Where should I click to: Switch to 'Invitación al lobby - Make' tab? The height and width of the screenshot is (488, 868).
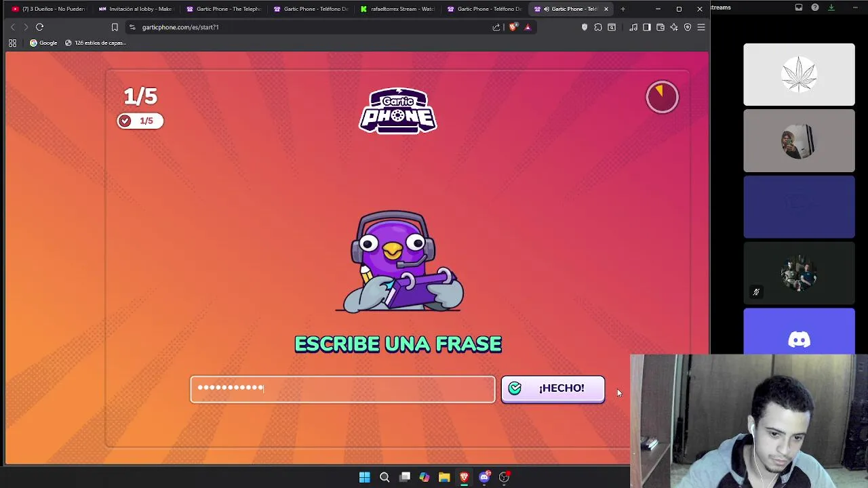[x=136, y=9]
